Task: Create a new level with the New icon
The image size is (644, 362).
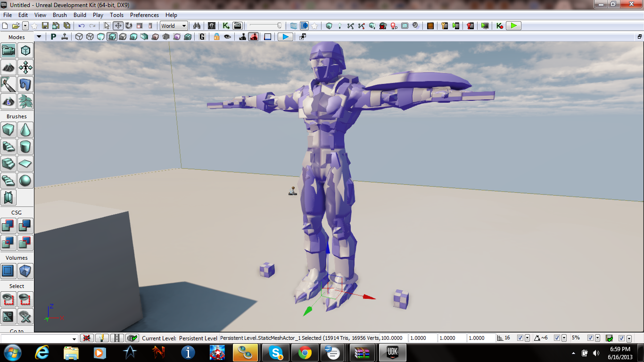Action: click(x=5, y=26)
